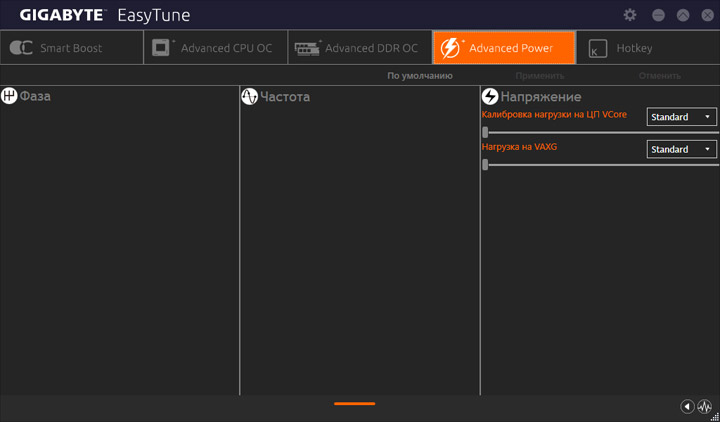
Task: Select the Advanced Power tab
Action: [504, 48]
